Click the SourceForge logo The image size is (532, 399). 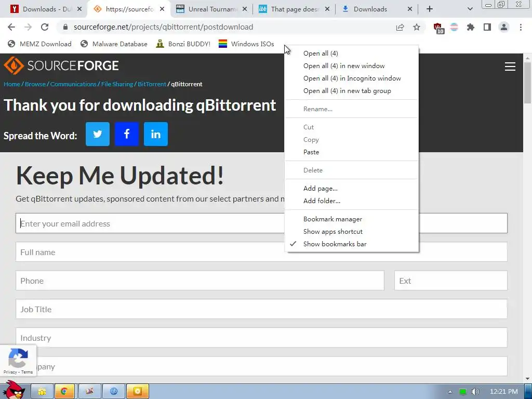tap(61, 65)
